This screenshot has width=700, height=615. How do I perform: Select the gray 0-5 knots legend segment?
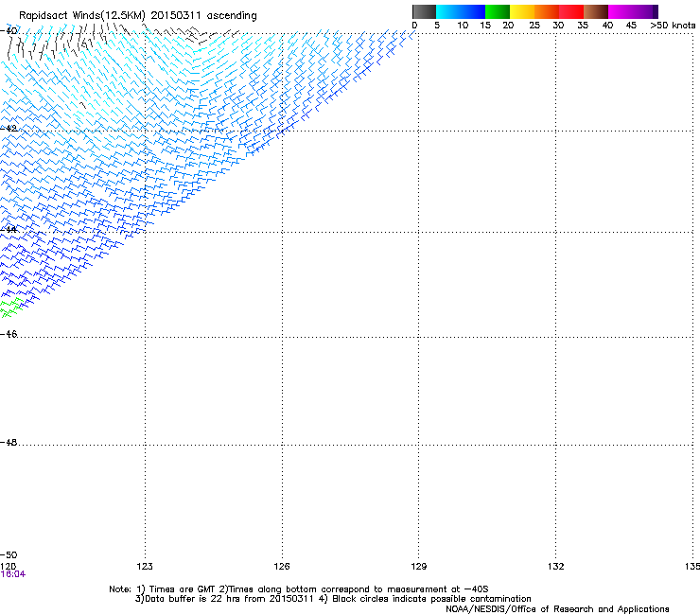[x=424, y=11]
